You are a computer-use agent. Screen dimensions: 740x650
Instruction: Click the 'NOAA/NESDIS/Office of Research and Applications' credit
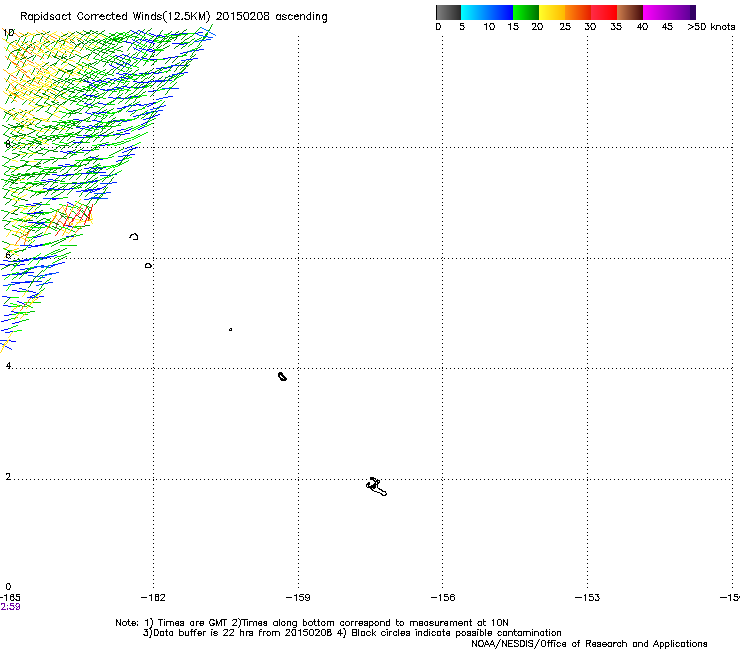click(589, 644)
